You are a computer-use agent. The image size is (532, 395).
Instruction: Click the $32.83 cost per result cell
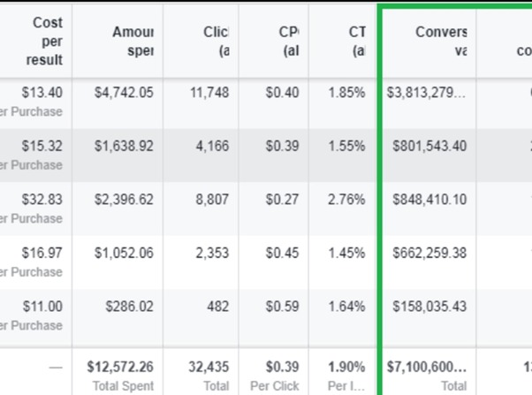[x=43, y=200]
